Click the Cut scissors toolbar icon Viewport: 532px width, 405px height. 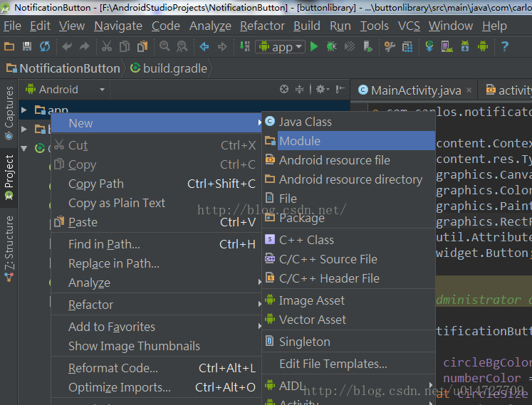click(x=107, y=46)
